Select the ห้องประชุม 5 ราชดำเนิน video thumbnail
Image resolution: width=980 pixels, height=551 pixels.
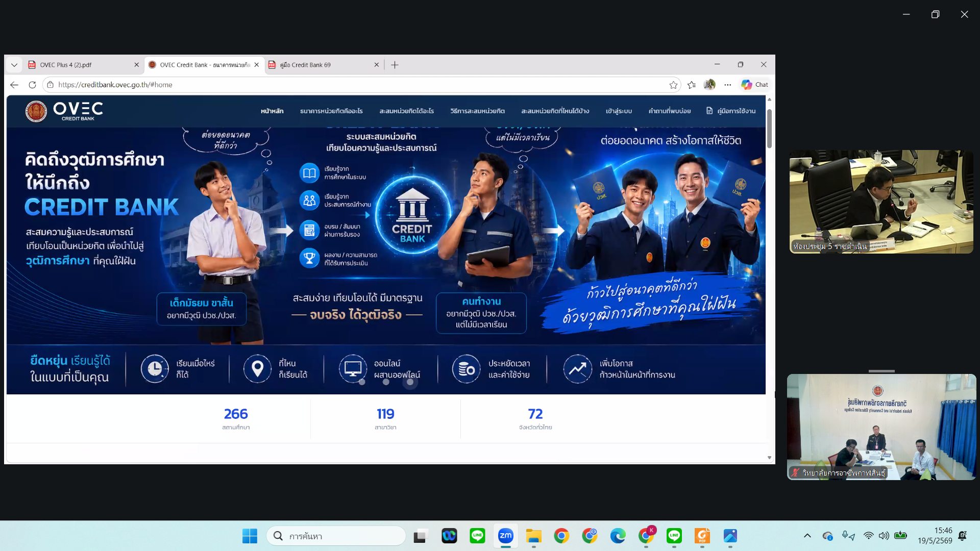(x=881, y=202)
